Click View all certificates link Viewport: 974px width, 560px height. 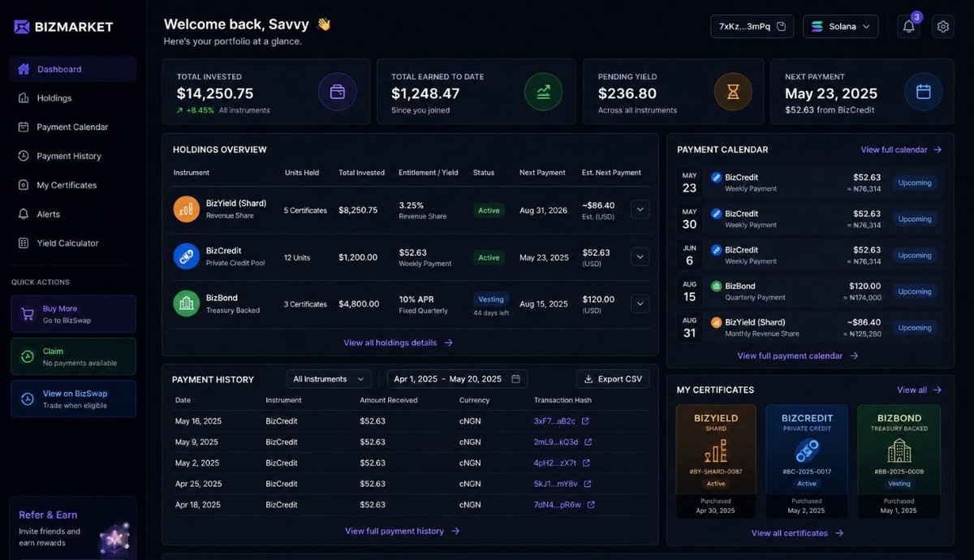[x=798, y=533]
